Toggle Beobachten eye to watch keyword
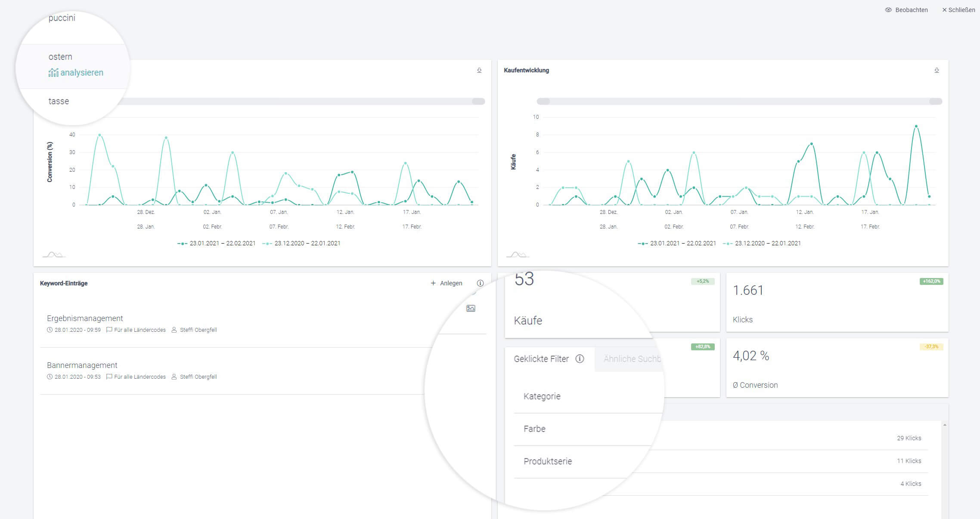 [888, 10]
